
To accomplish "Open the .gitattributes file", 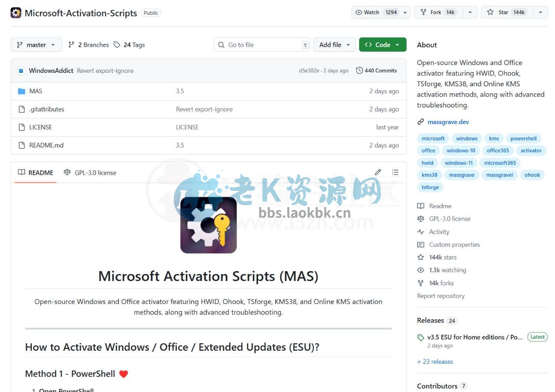I will tap(47, 109).
